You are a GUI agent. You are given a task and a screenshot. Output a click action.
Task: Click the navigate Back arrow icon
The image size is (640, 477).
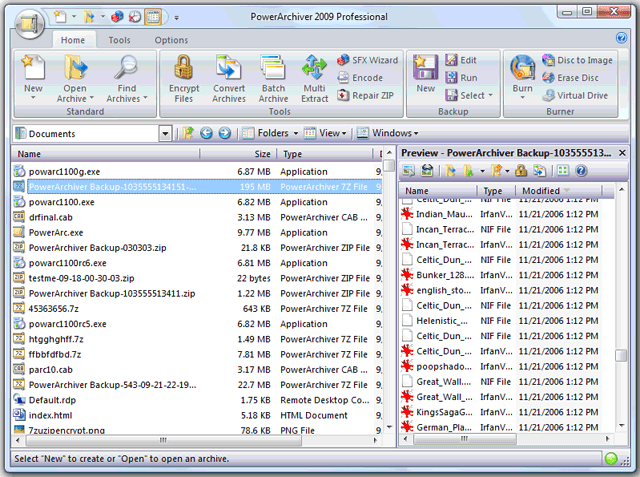(x=206, y=133)
